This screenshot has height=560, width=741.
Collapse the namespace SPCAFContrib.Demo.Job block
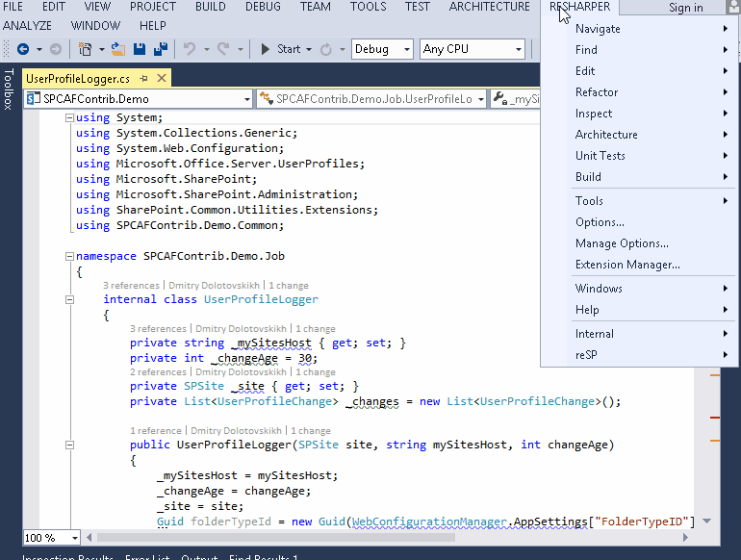[x=68, y=256]
